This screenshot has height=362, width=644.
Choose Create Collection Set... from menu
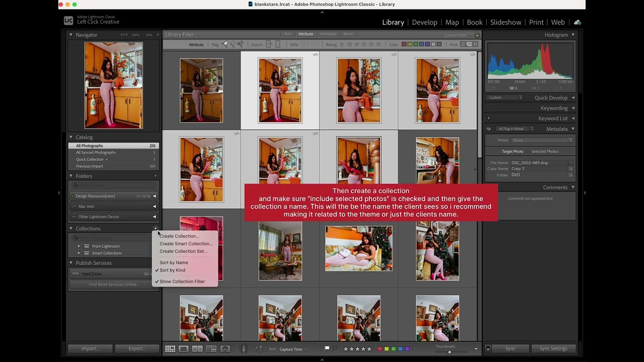(x=183, y=251)
